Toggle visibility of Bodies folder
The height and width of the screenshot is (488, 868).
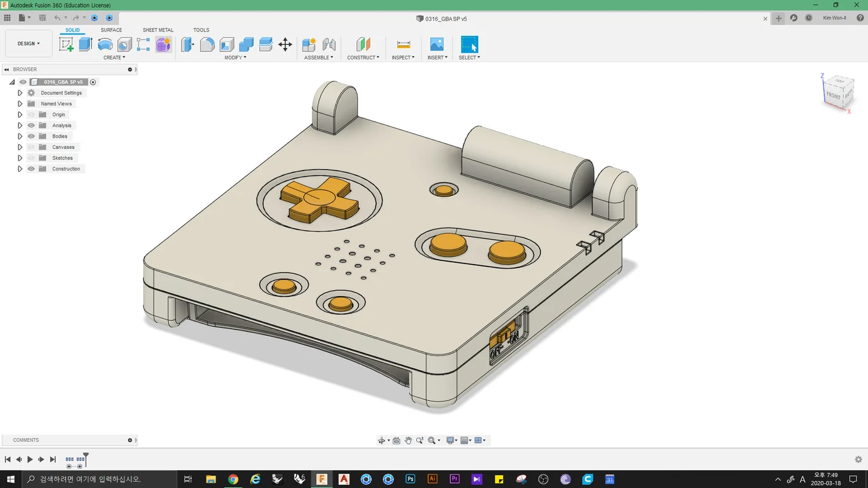31,137
